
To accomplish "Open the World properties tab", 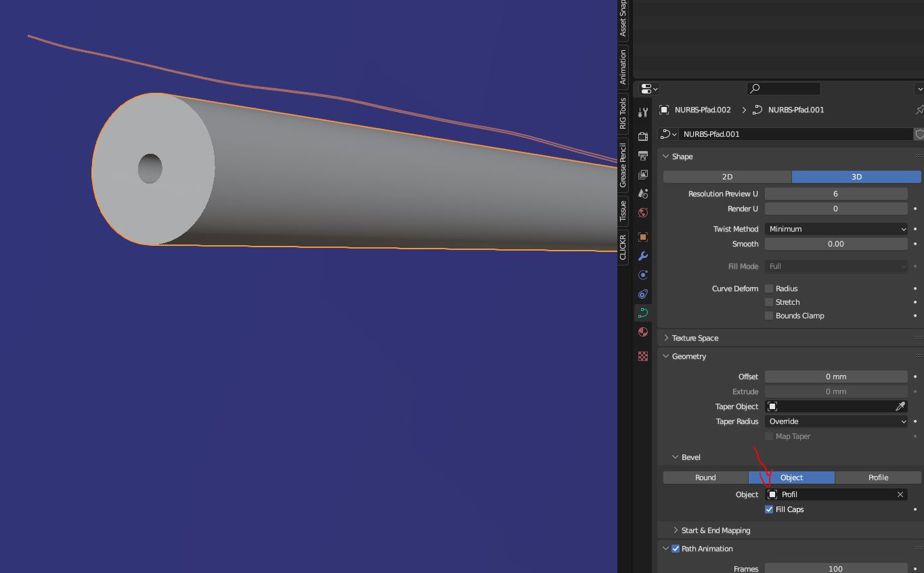I will [643, 213].
